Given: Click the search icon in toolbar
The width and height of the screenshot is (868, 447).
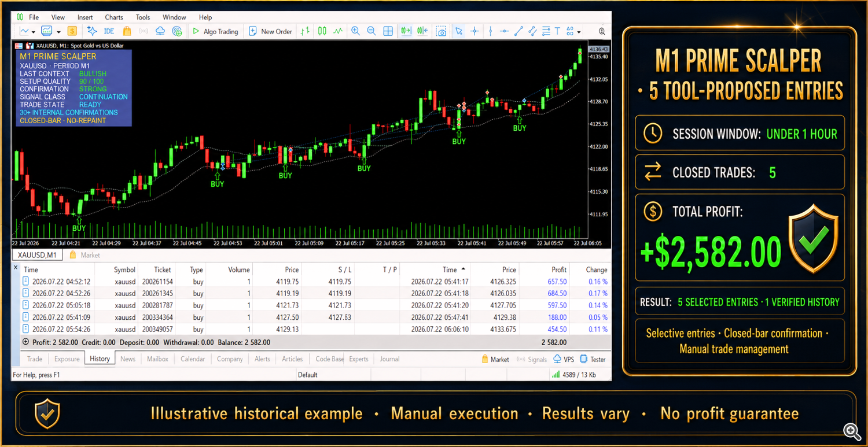Looking at the screenshot, I should point(602,31).
